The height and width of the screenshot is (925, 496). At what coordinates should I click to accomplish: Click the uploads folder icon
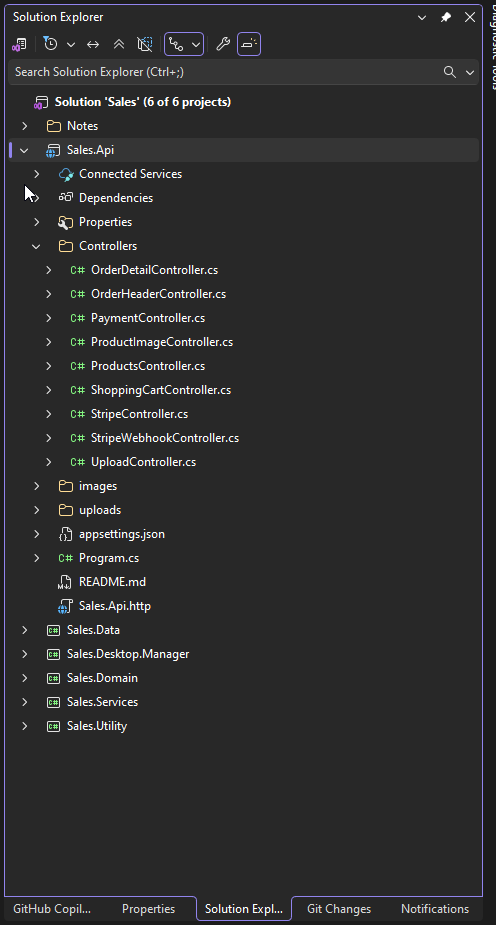(x=66, y=510)
